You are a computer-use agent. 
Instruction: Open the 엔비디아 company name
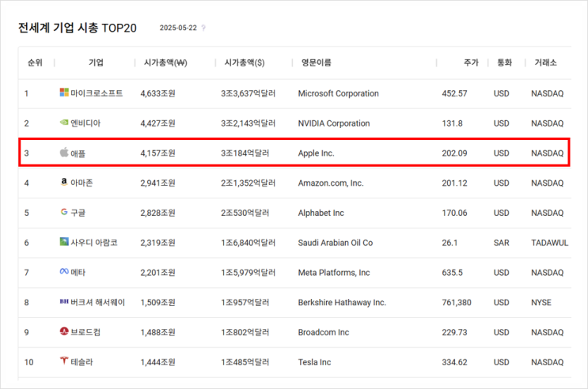[85, 123]
